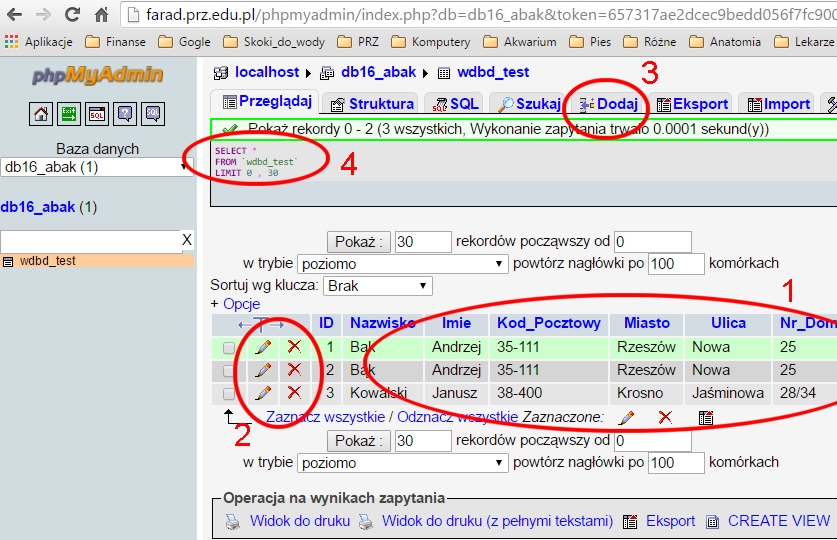The image size is (837, 540).
Task: Tick the checkbox for row ID 3
Action: (x=228, y=394)
